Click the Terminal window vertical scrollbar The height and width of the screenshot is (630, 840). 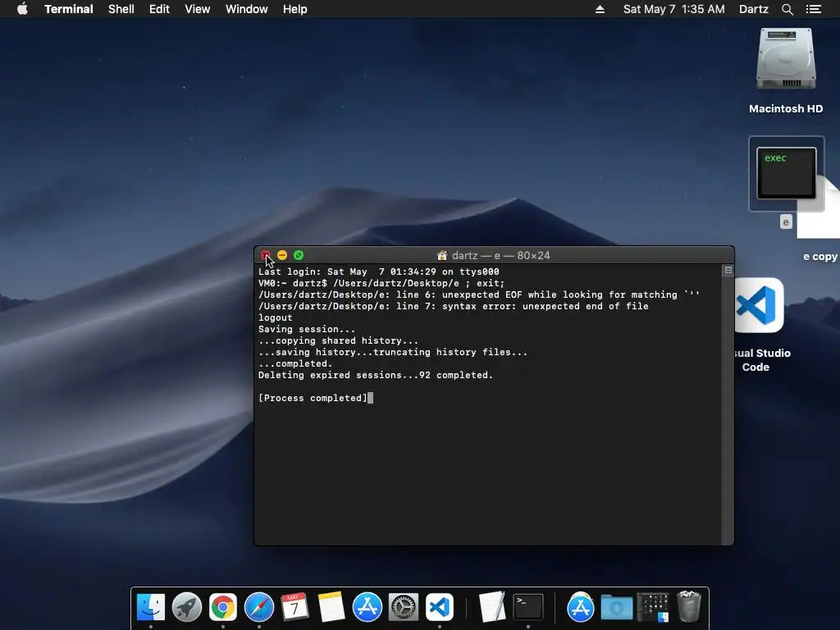pyautogui.click(x=728, y=404)
